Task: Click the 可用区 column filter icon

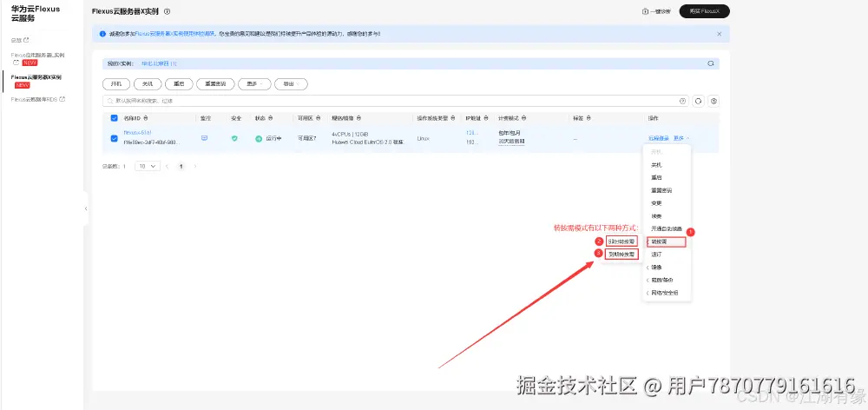Action: [318, 118]
